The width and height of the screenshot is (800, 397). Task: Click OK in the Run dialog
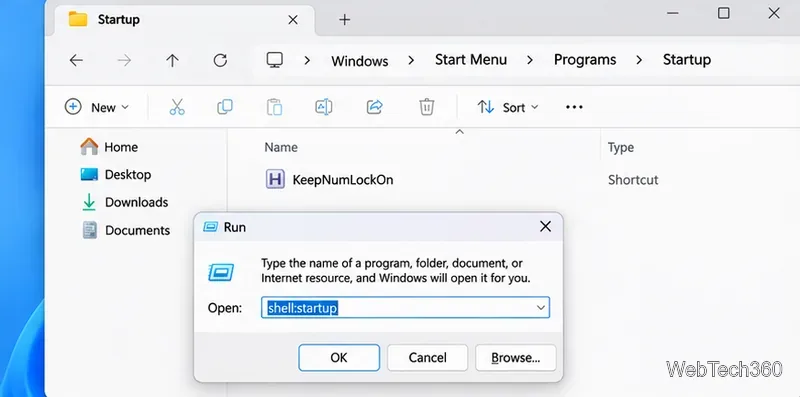click(339, 358)
